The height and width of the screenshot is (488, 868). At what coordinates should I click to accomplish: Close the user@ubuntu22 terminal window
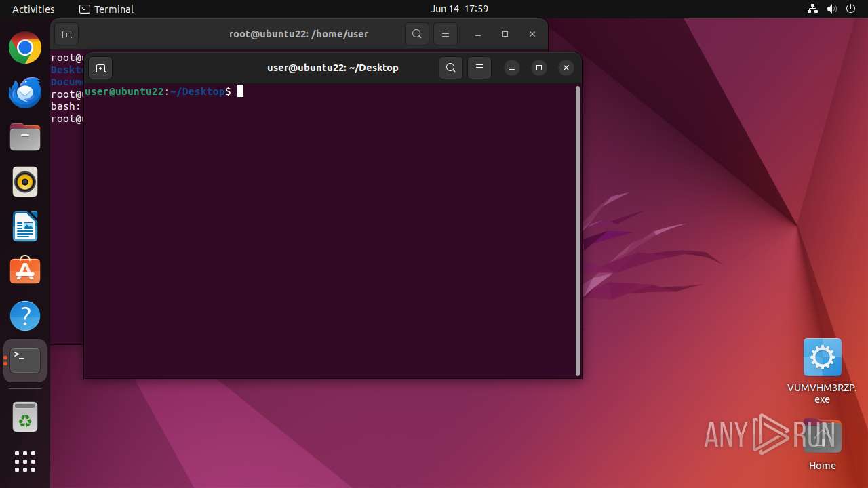tap(566, 68)
